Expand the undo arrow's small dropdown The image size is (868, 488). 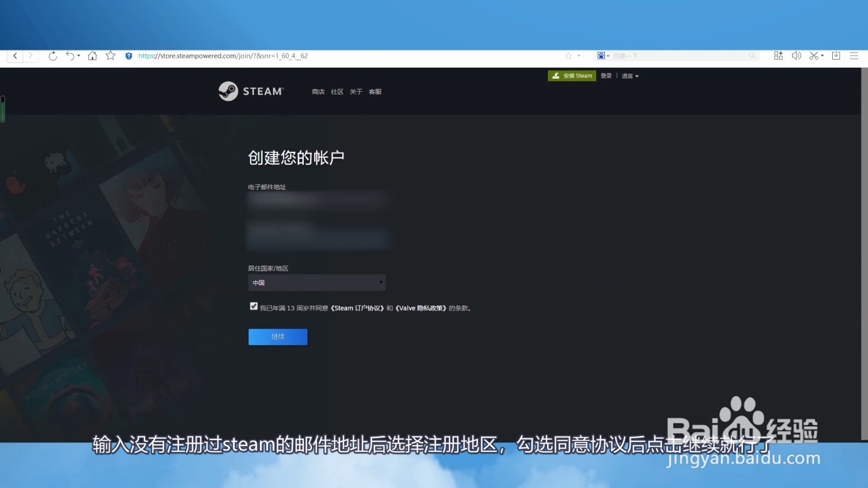coord(79,56)
